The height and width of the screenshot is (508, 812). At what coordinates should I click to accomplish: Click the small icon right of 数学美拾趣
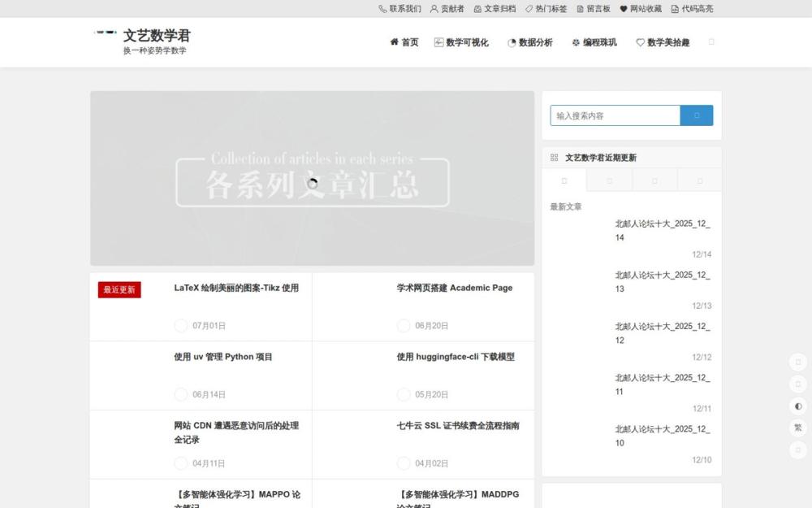(711, 42)
